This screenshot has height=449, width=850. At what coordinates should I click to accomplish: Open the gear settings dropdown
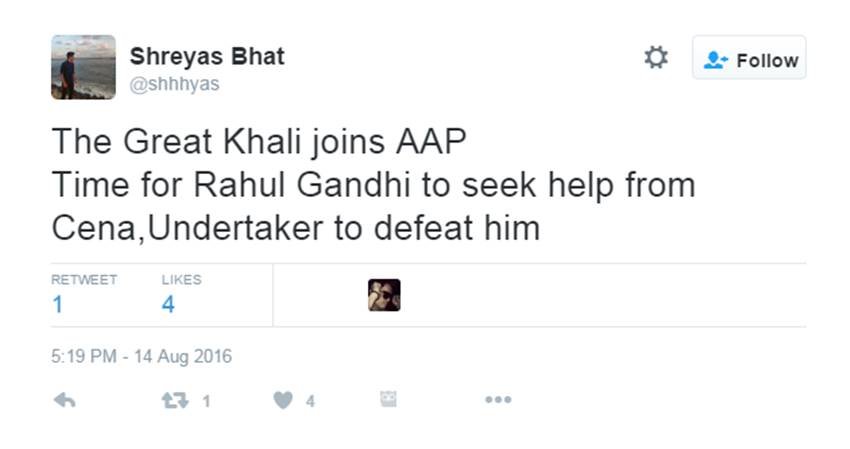pyautogui.click(x=656, y=57)
